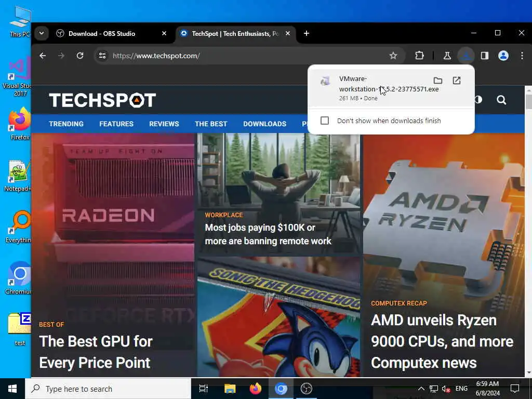Reload the TechSpot page
This screenshot has width=532, height=399.
[79, 56]
